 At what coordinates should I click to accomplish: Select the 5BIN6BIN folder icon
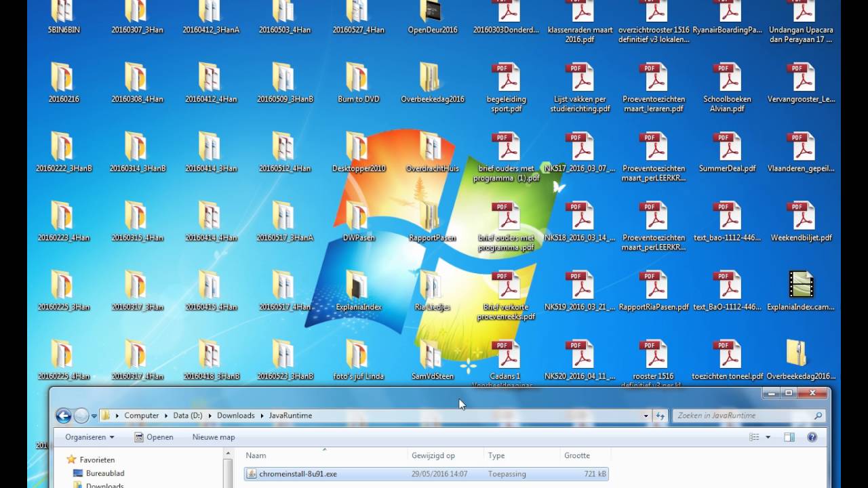coord(63,12)
